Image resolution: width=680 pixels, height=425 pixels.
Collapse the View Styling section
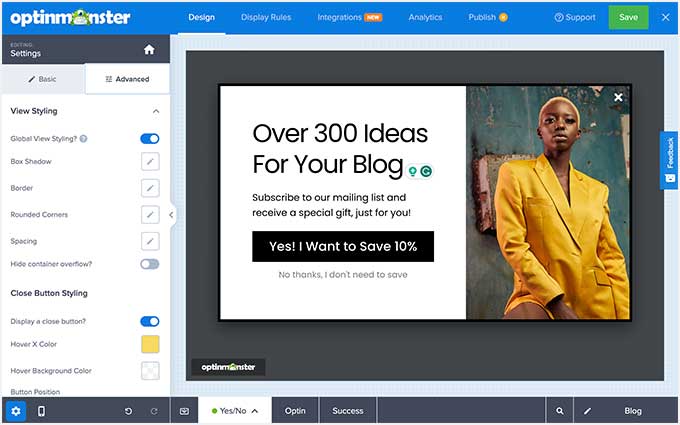coord(156,112)
